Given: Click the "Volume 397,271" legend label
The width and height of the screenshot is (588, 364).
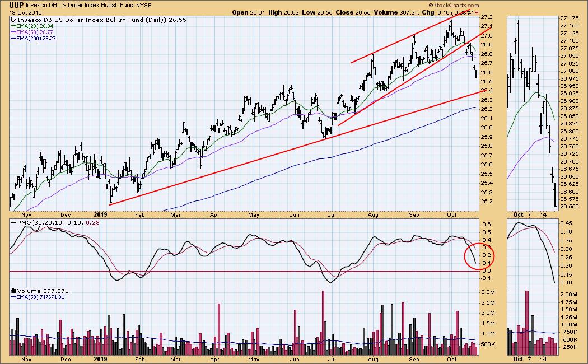Looking at the screenshot, I should (x=43, y=291).
